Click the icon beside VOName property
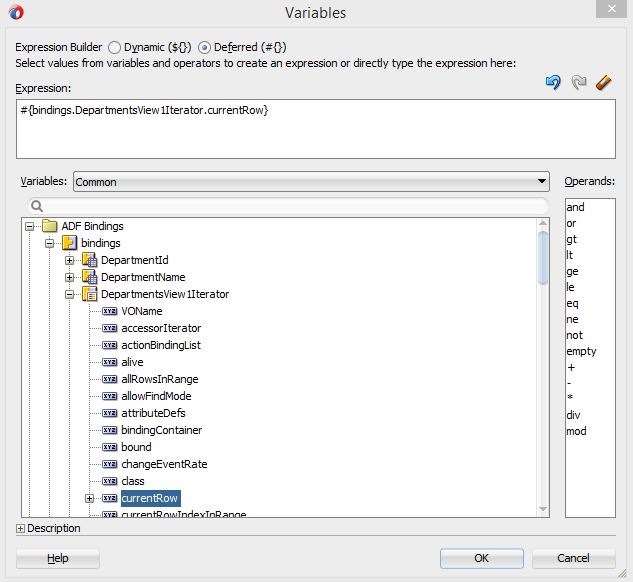Screen dimensions: 633x582 click(109, 311)
